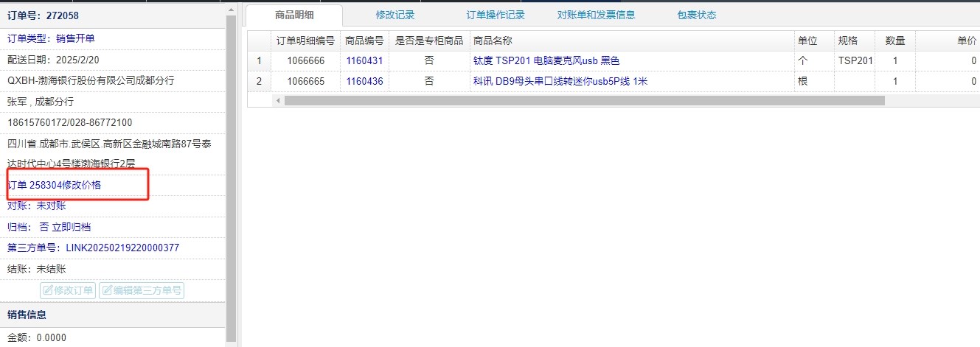Select order detail cell 1066666
Viewport: 980px width, 347px height.
point(305,60)
